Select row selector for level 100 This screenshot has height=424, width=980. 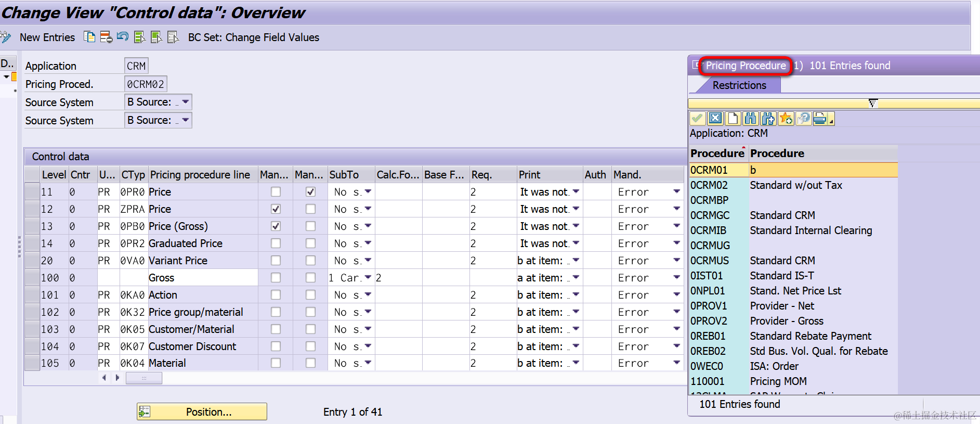(33, 278)
